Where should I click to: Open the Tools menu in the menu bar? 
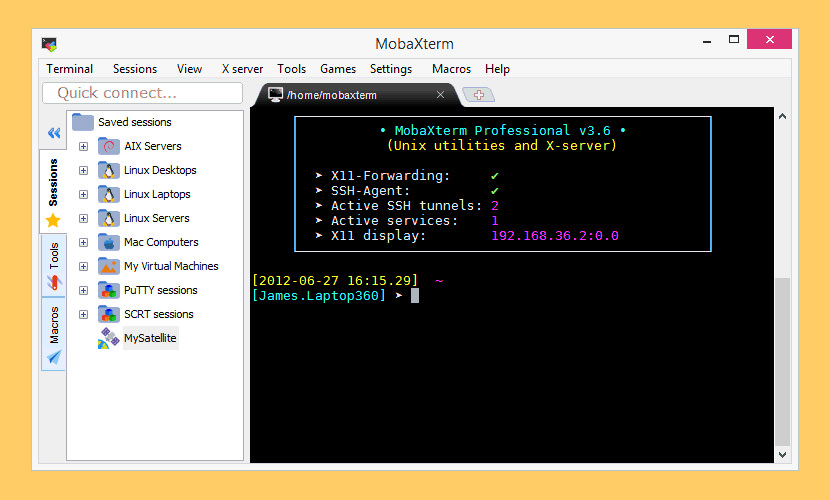(x=292, y=69)
